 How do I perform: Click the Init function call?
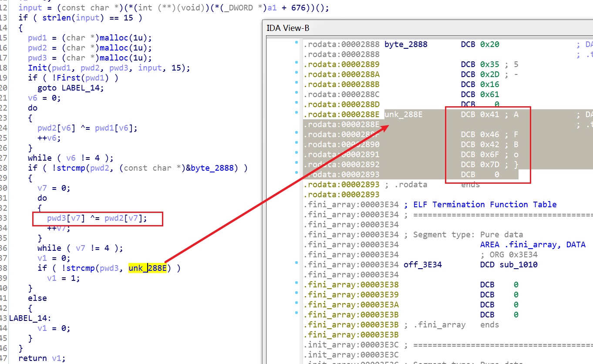(x=37, y=68)
